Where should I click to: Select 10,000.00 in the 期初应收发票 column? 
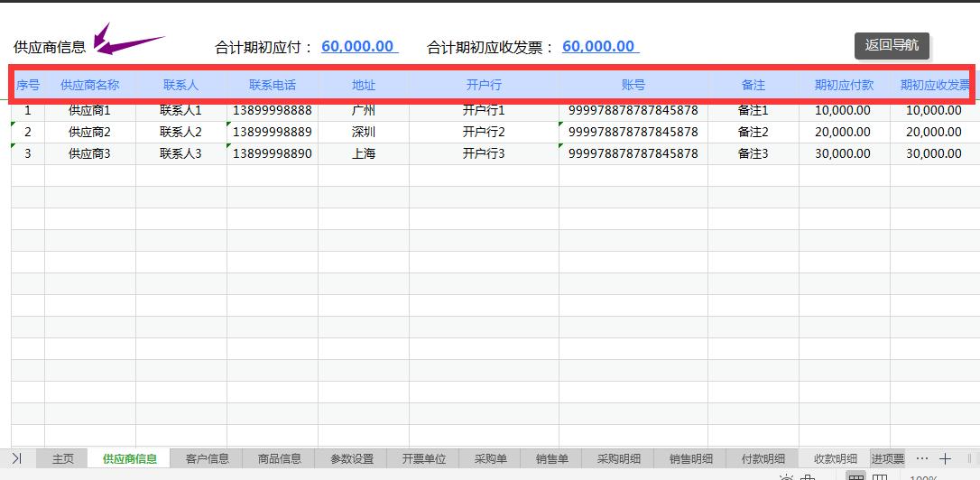coord(934,111)
